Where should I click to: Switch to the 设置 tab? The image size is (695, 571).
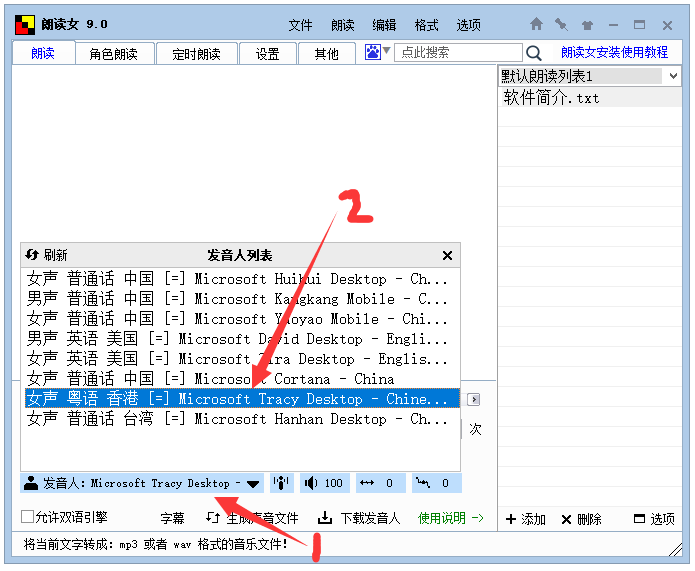click(268, 54)
